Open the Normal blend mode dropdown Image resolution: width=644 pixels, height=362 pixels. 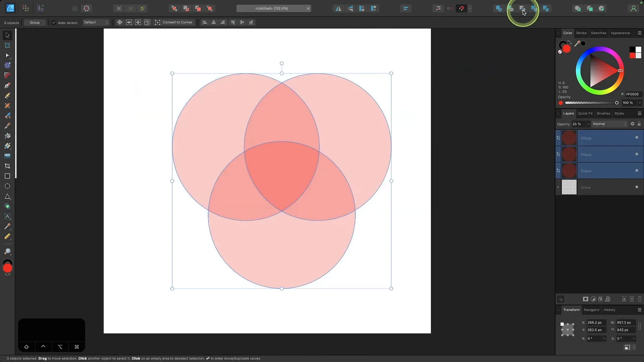tap(609, 124)
